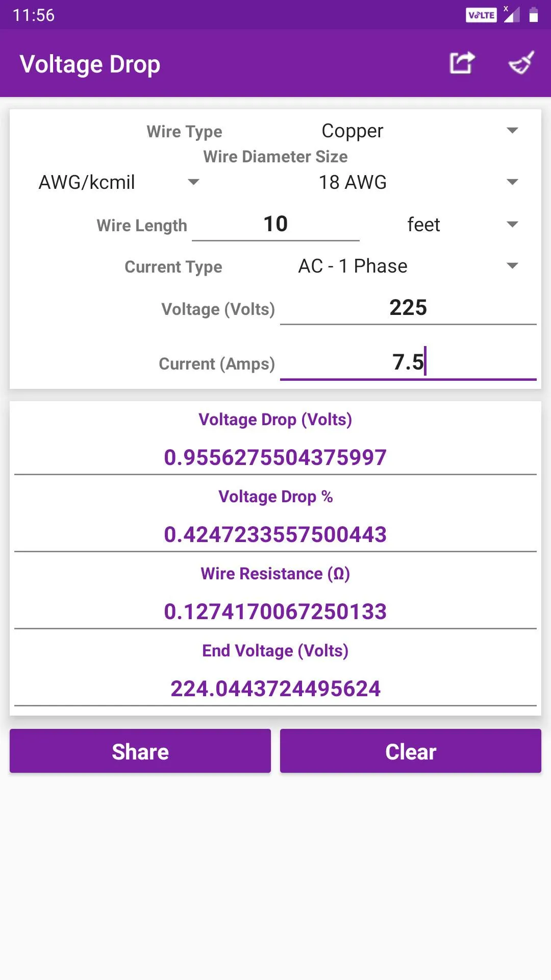
Task: Click the Wire Length input field
Action: point(275,225)
